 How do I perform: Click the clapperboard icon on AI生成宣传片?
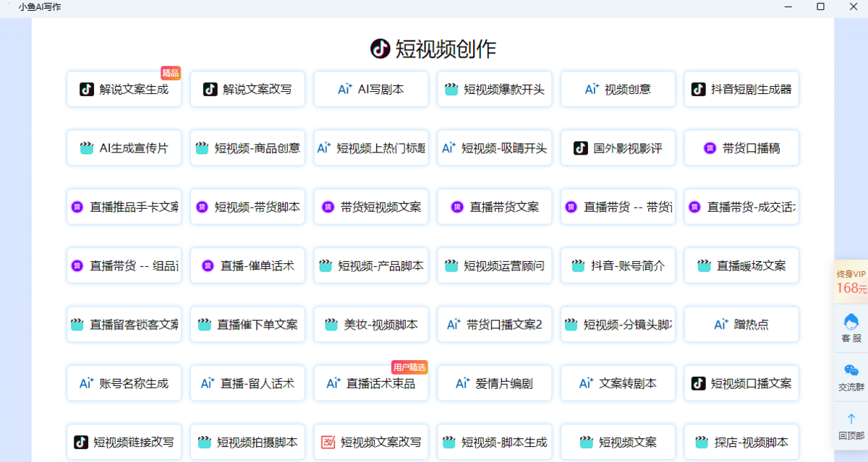(87, 148)
